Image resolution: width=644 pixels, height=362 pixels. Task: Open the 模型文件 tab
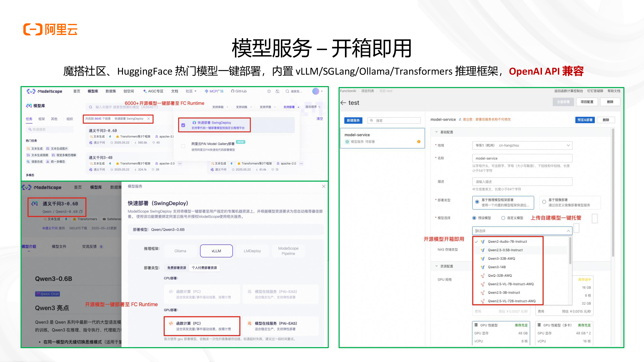click(x=59, y=247)
